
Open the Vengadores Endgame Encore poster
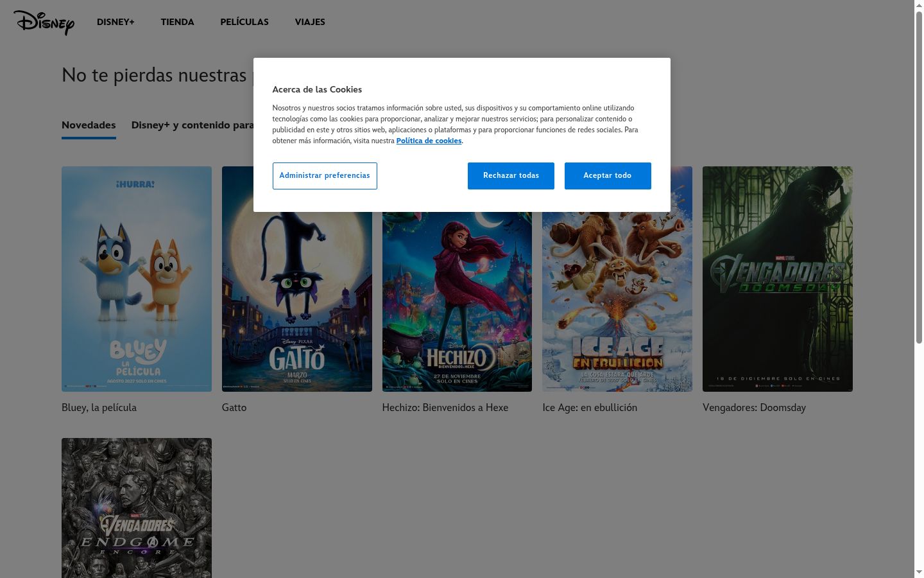(137, 508)
